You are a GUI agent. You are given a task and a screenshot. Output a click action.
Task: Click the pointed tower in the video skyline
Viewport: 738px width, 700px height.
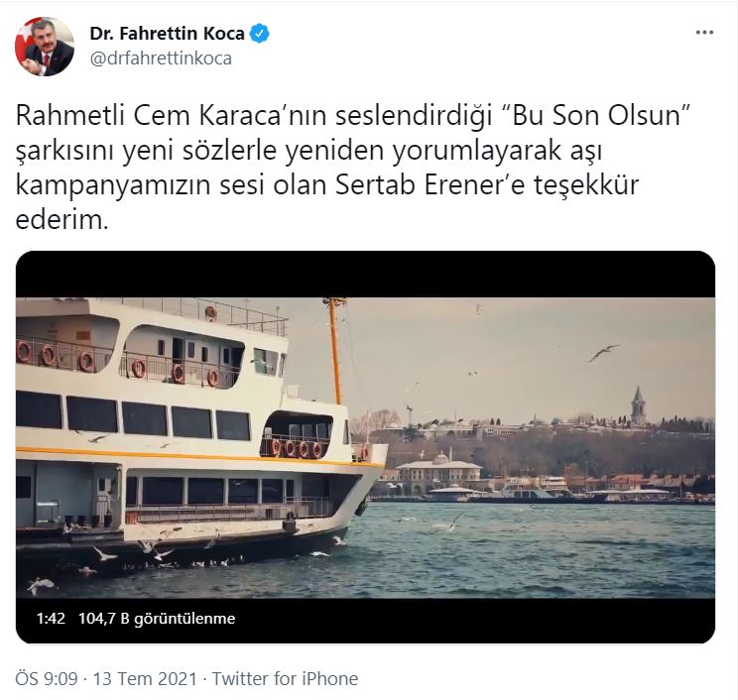[638, 405]
